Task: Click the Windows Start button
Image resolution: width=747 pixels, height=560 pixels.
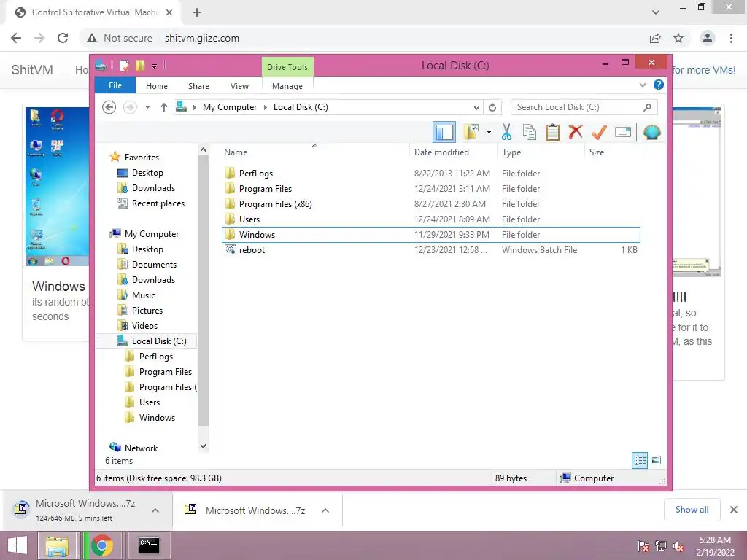Action: (18, 545)
